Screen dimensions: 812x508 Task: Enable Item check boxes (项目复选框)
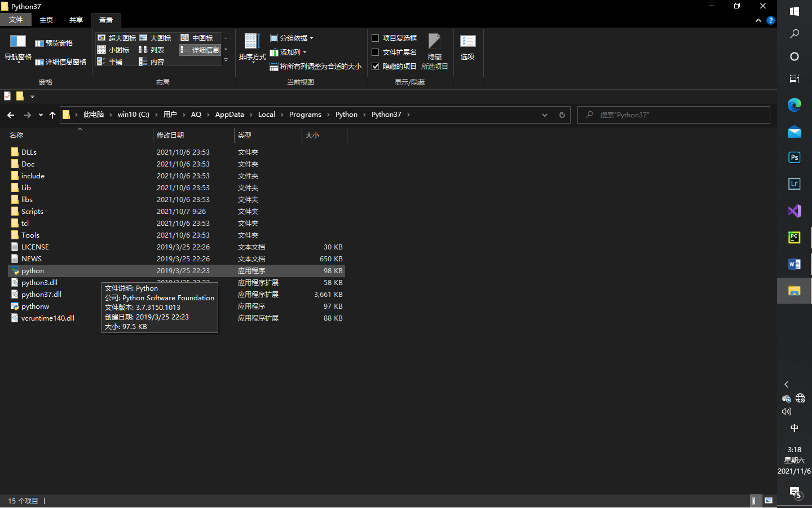[394, 38]
